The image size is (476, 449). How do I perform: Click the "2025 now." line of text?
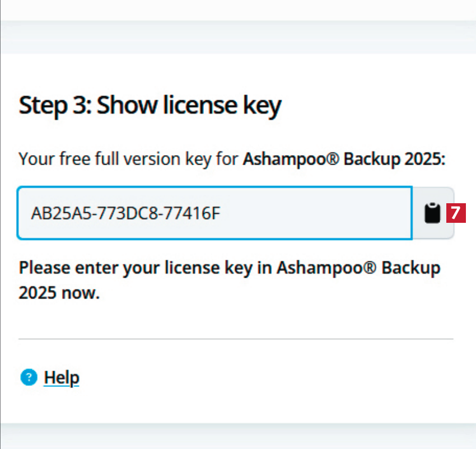(x=59, y=293)
